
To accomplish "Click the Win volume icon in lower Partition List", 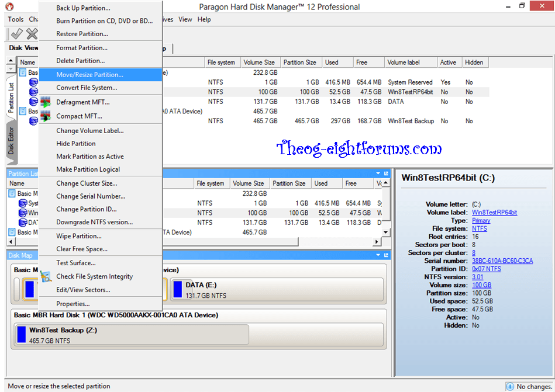I will 23,213.
